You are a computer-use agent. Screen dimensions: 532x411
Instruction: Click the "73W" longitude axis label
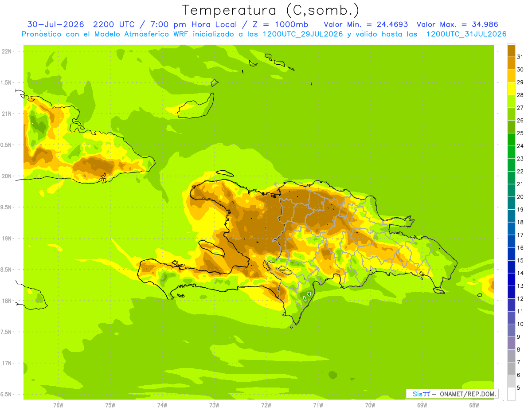214,405
